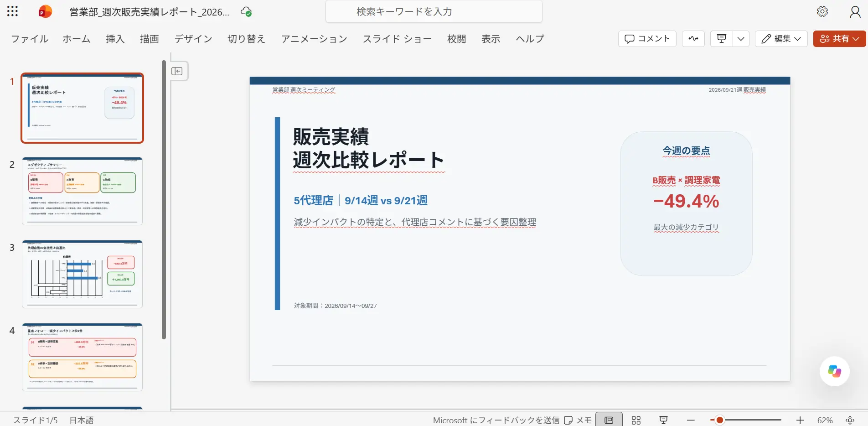
Task: Select slide 3 thumbnail with bar chart
Action: pos(82,274)
